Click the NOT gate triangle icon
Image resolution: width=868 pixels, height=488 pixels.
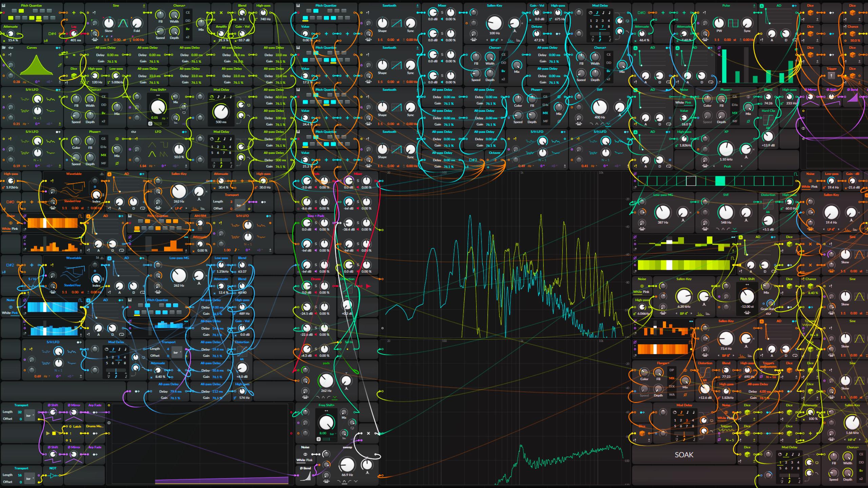coord(53,475)
